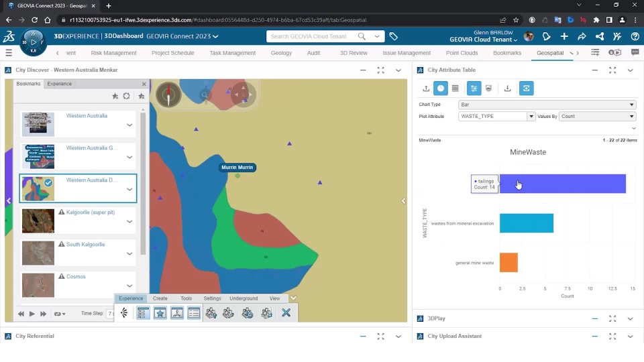Switch to the Point Clouds tab
The image size is (644, 362).
pyautogui.click(x=462, y=53)
